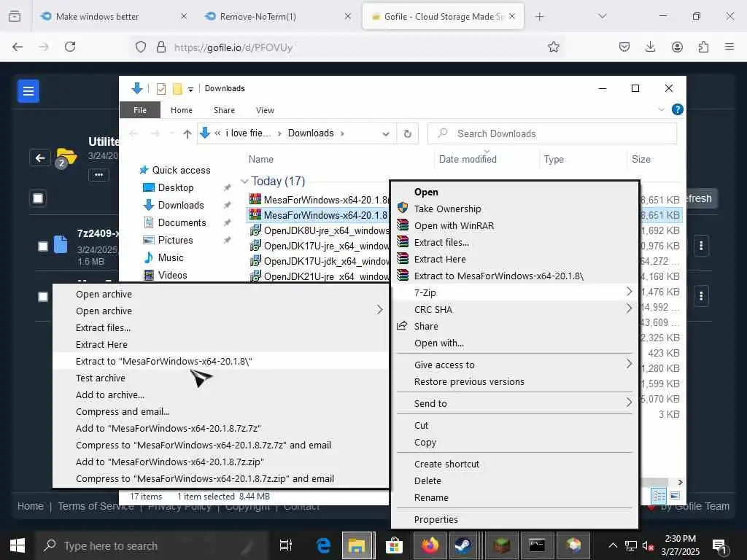
Task: Open the command prompt taskbar icon
Action: click(x=537, y=545)
